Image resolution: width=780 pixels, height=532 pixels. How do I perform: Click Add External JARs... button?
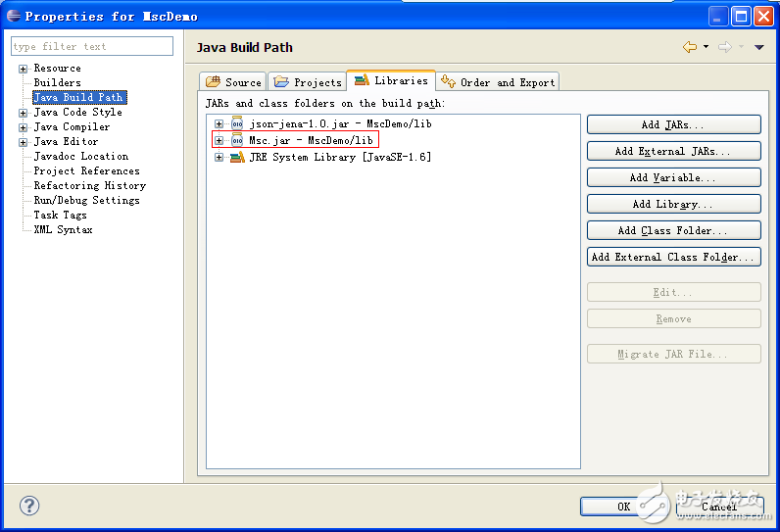pos(673,151)
